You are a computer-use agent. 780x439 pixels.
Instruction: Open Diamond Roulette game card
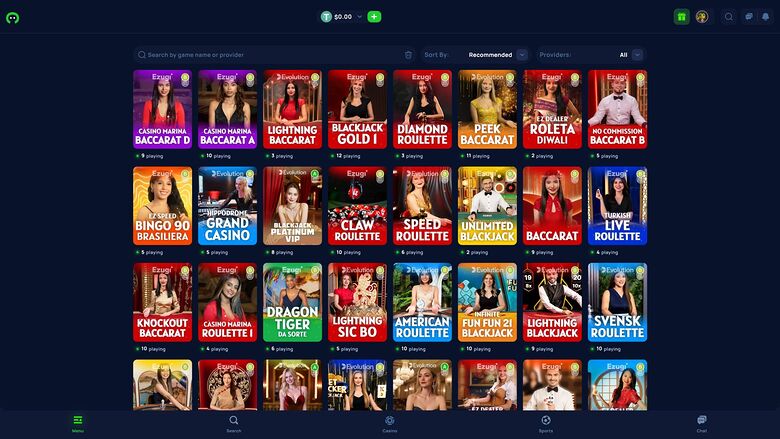tap(422, 109)
